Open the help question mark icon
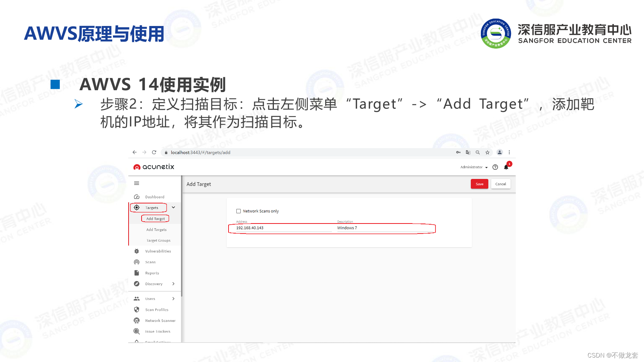 [495, 167]
